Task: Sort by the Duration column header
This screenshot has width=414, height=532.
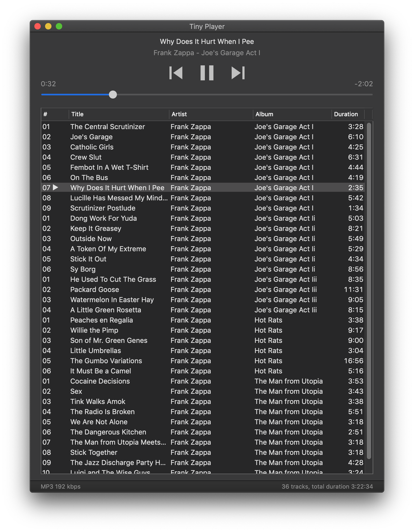Action: click(348, 114)
